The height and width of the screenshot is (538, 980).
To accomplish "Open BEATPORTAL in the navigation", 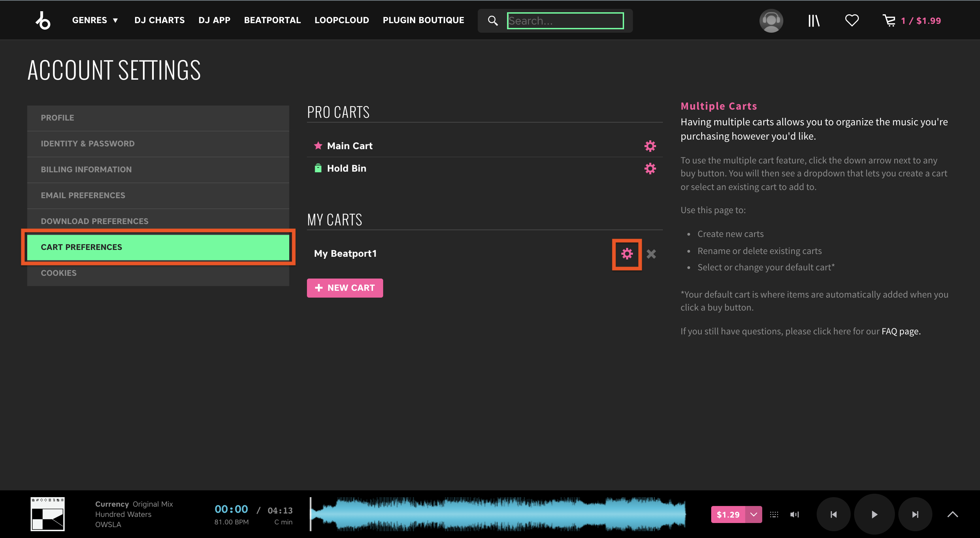I will pos(272,20).
